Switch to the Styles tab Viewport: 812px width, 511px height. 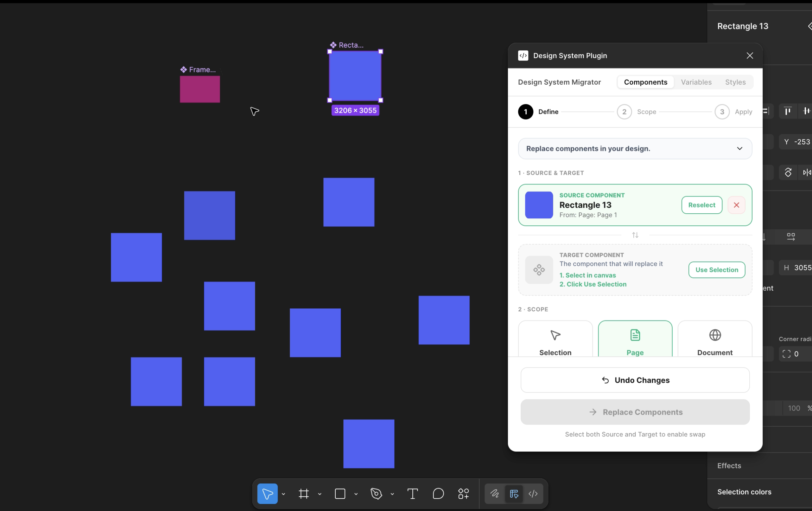pyautogui.click(x=735, y=82)
